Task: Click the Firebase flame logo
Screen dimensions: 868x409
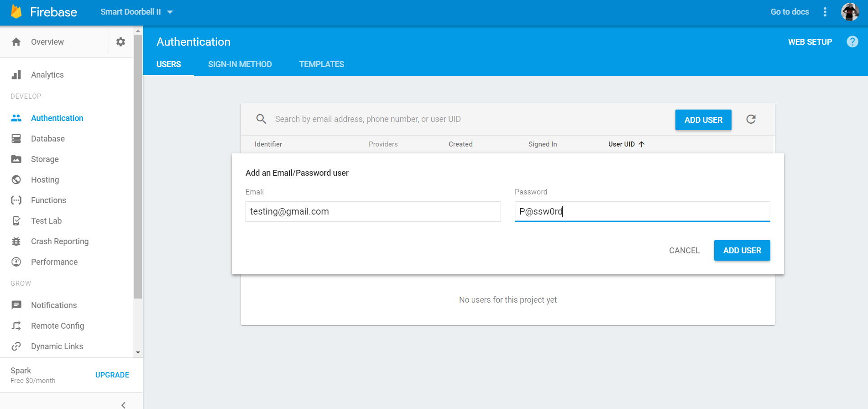Action: click(x=16, y=11)
